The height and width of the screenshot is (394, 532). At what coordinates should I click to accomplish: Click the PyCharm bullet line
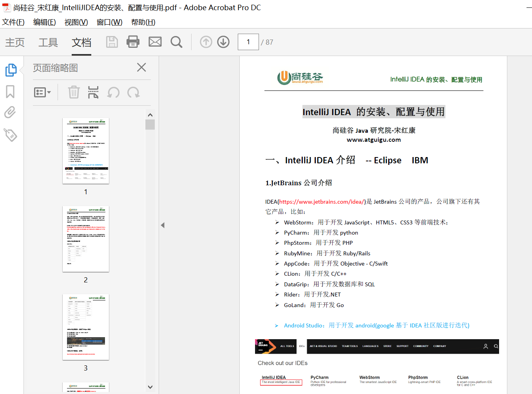point(321,233)
